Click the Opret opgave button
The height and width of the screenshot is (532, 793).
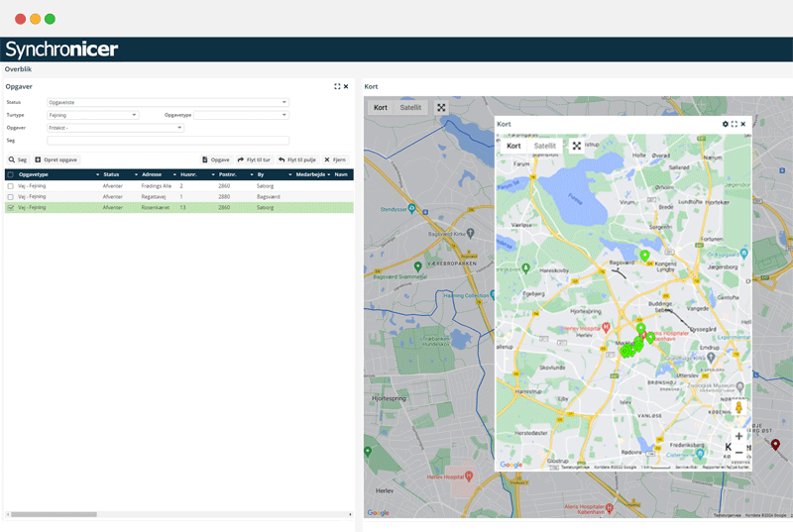pyautogui.click(x=56, y=160)
